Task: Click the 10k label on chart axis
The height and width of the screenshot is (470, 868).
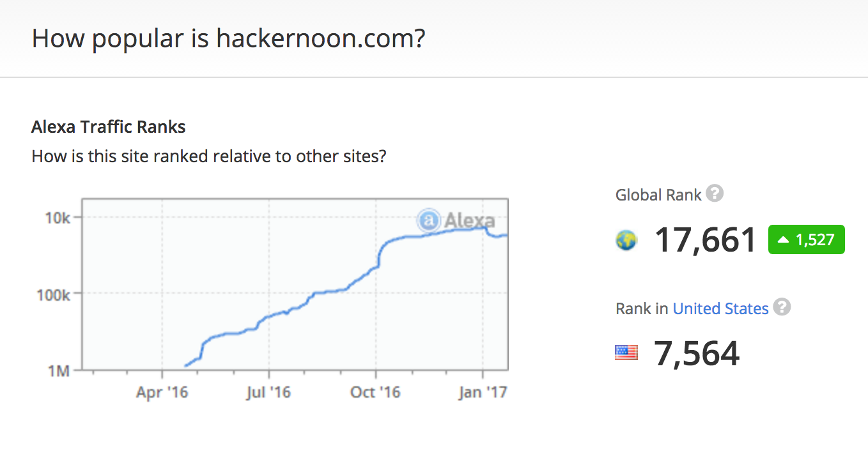Action: pyautogui.click(x=58, y=218)
